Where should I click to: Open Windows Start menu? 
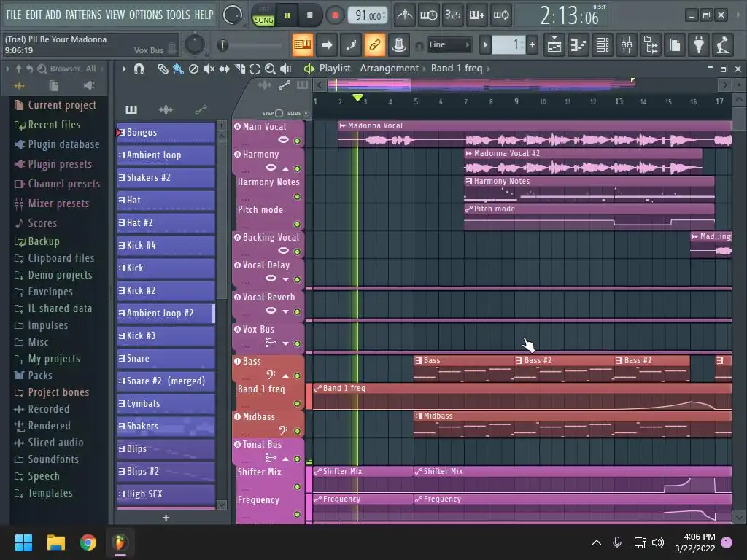[23, 542]
